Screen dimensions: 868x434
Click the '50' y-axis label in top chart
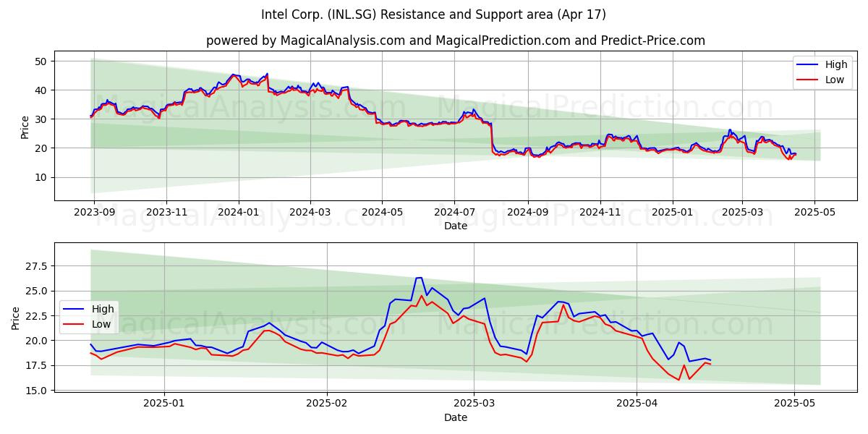pos(42,61)
